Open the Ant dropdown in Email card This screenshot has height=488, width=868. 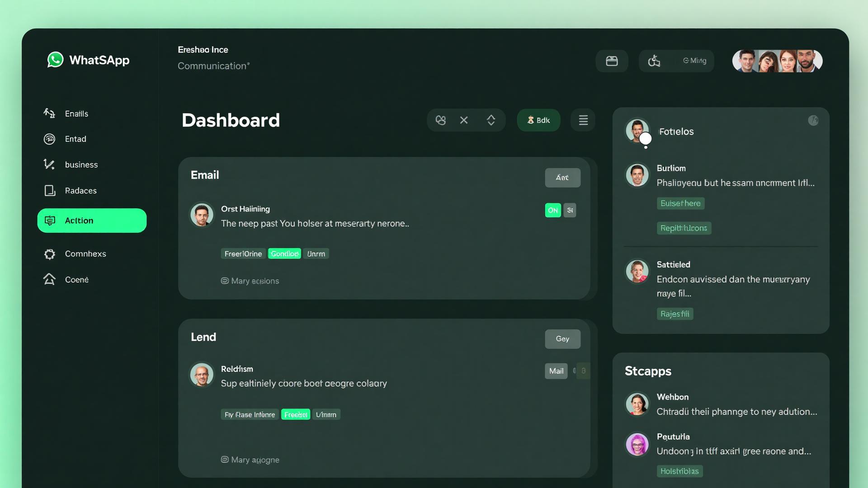[x=562, y=178]
